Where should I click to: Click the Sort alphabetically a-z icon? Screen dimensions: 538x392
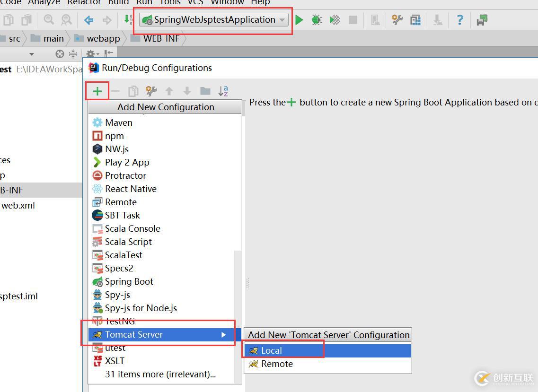[x=223, y=91]
